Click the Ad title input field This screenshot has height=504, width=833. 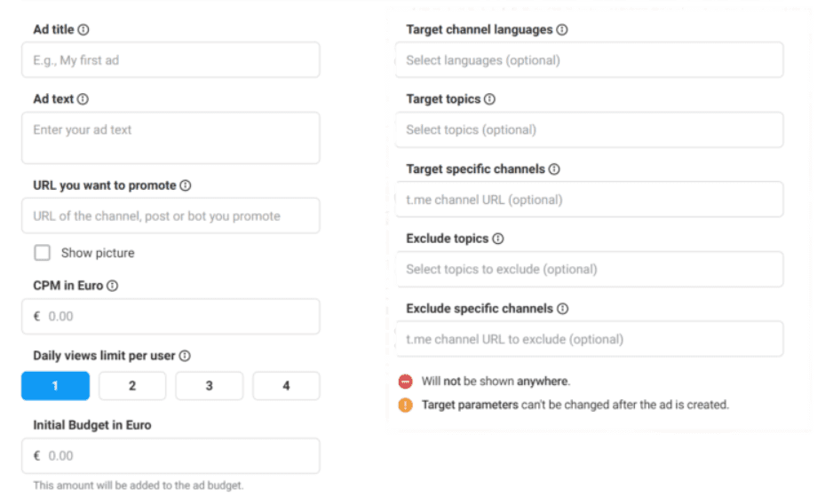point(171,60)
